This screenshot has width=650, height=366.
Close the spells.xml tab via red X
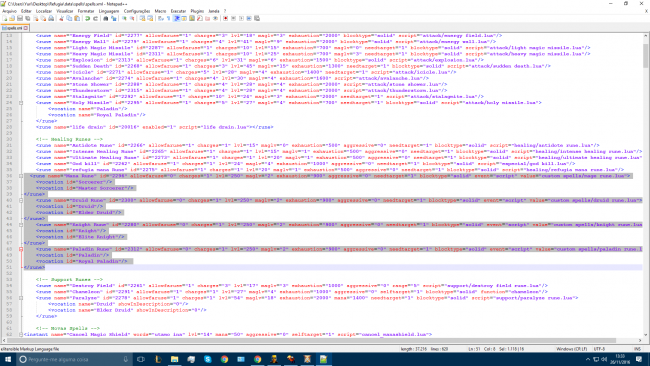(x=26, y=28)
